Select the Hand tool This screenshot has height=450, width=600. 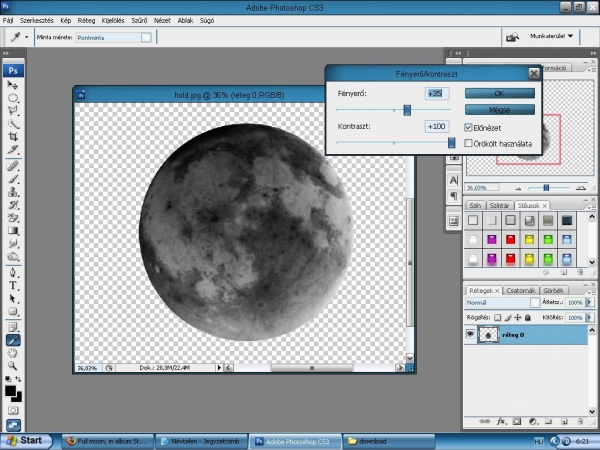13,353
